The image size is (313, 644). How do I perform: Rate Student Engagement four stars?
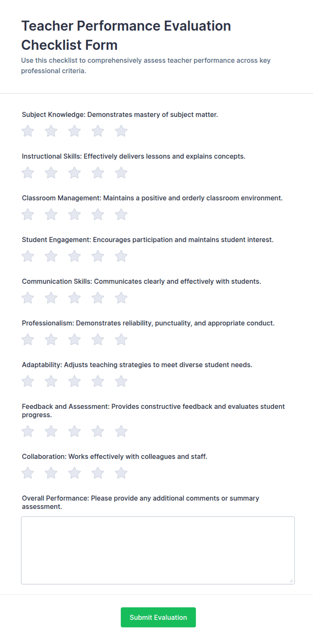98,256
